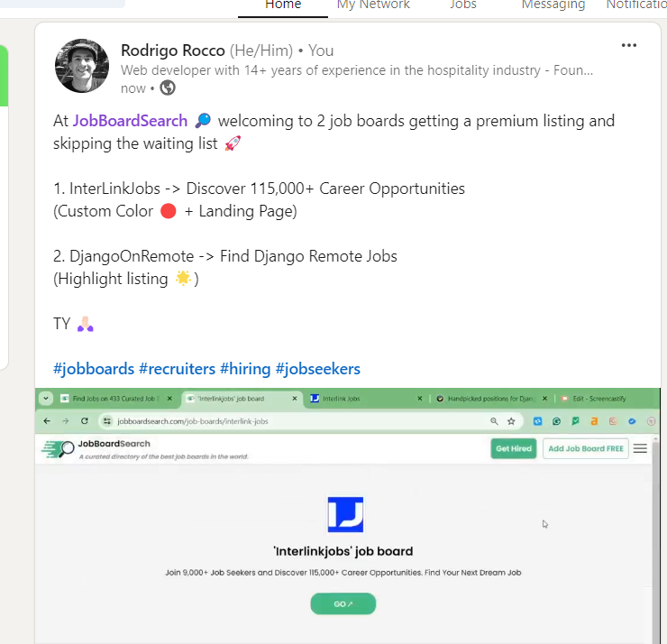This screenshot has width=667, height=644.
Task: Click Rodrigo Rocco's profile photo
Action: [82, 66]
